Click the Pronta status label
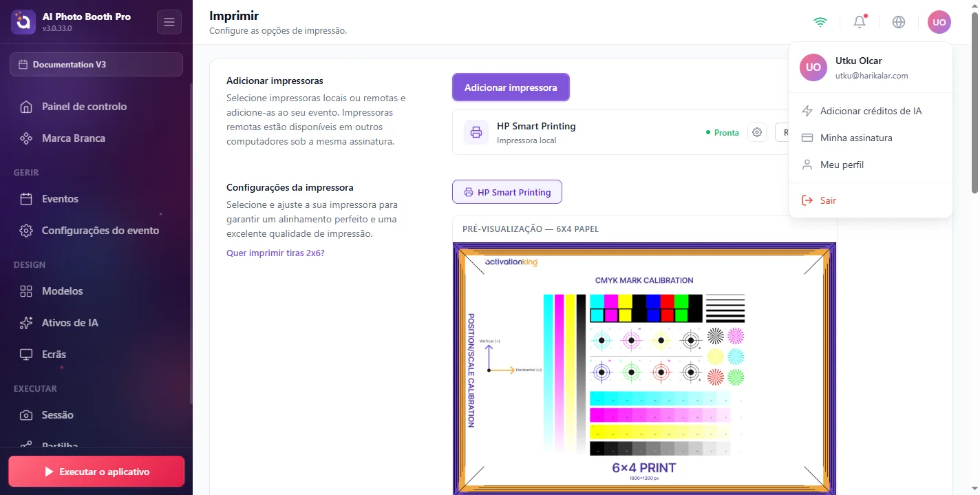The width and height of the screenshot is (980, 495). pyautogui.click(x=723, y=133)
